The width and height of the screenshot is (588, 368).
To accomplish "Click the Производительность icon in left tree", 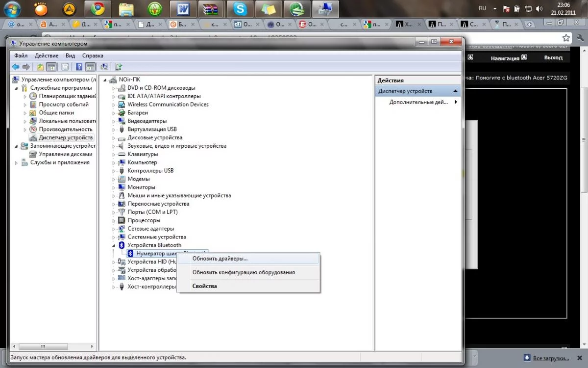I will [x=33, y=130].
